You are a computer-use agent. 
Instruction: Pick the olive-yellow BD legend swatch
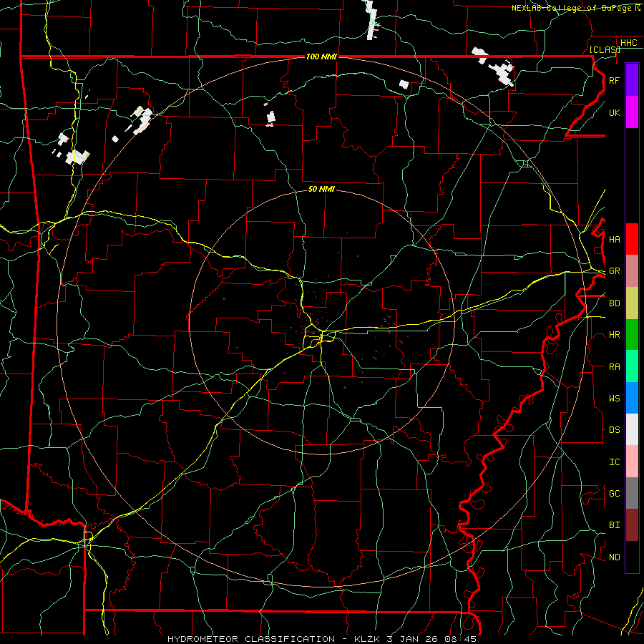click(x=632, y=303)
